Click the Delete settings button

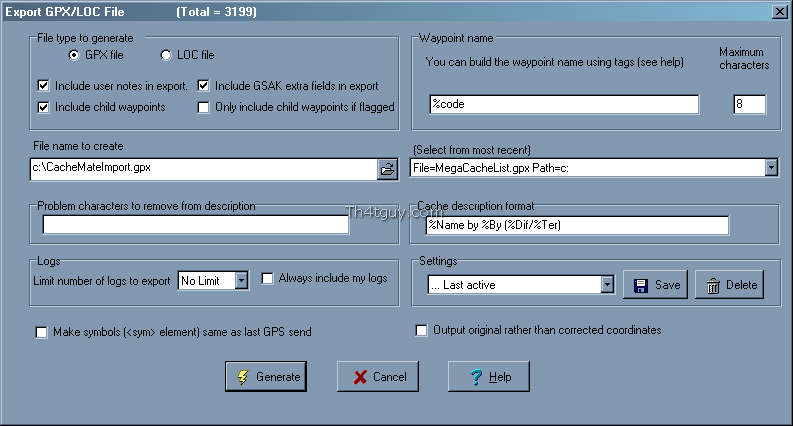click(729, 285)
